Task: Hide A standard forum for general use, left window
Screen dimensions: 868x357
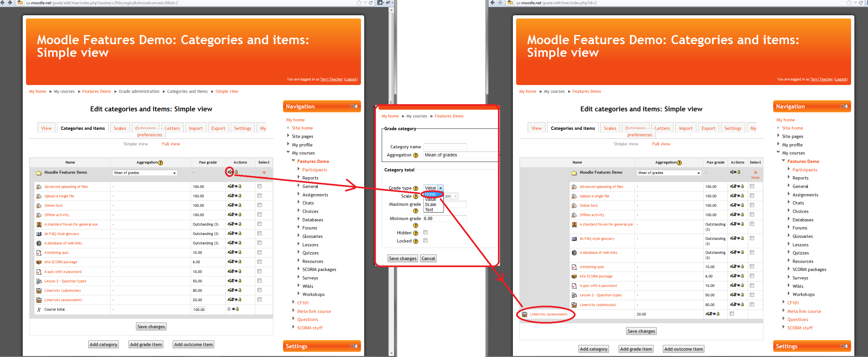Action: pyautogui.click(x=237, y=224)
